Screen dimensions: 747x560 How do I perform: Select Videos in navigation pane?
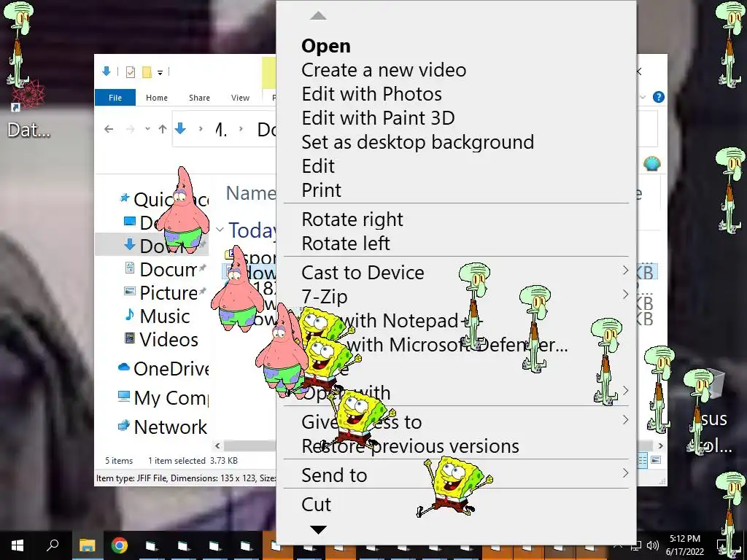[161, 340]
